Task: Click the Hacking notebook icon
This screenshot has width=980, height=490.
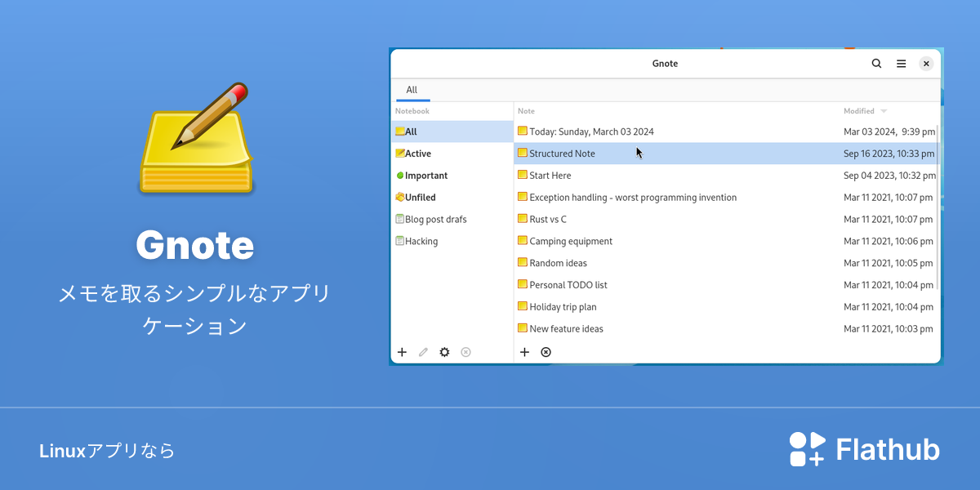Action: pos(400,242)
